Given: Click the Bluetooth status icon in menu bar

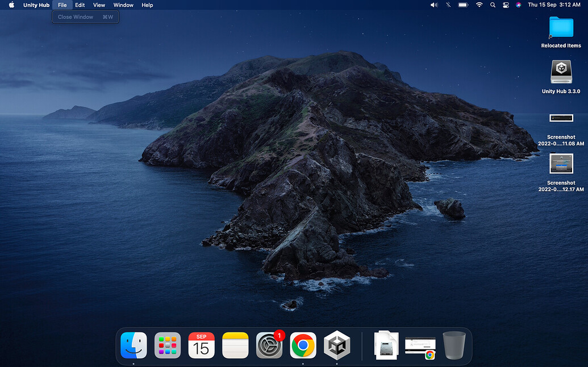Looking at the screenshot, I should [448, 5].
